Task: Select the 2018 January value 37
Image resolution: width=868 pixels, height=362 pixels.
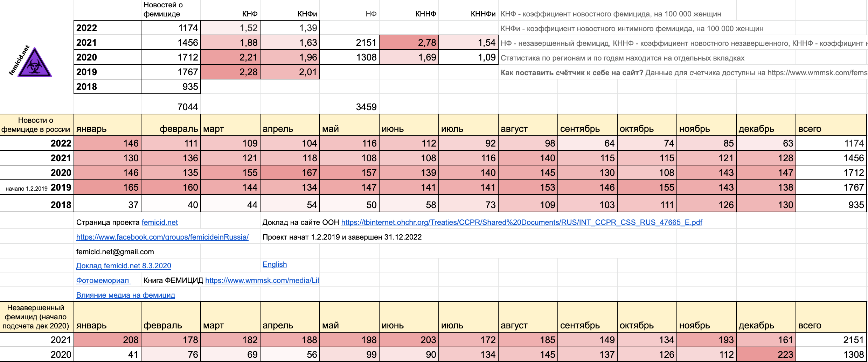Action: coord(107,203)
